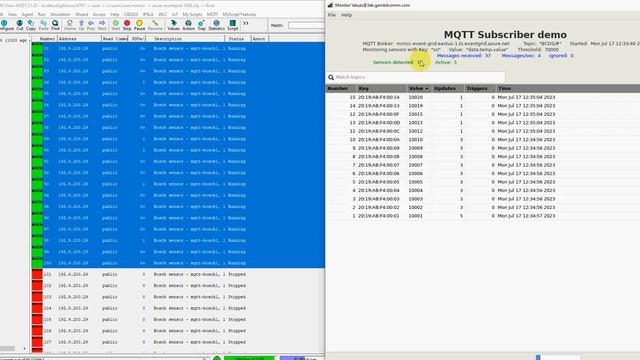Select sensor row with key 20:19:AB:F4:00:0A
This screenshot has height=360, width=640.
(482, 140)
